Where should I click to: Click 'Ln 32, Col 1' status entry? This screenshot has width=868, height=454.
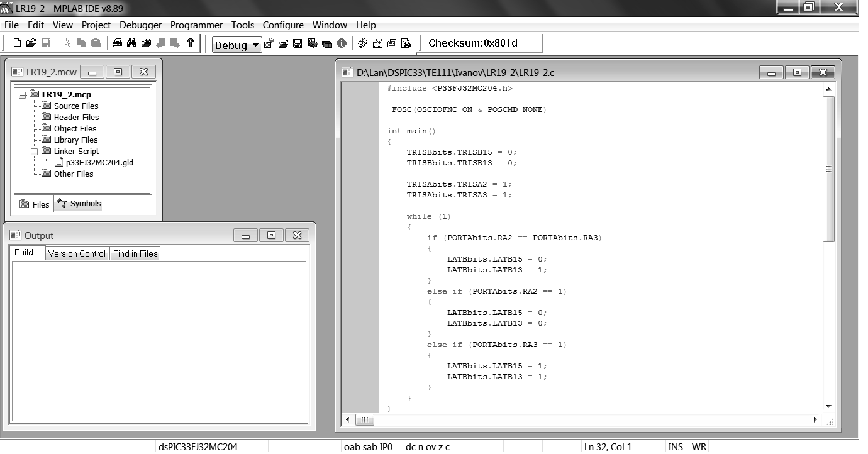point(608,447)
